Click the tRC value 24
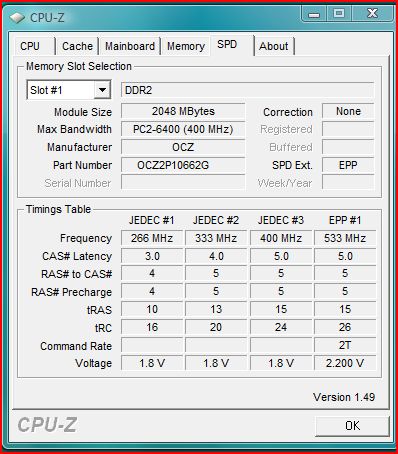Image resolution: width=398 pixels, height=454 pixels. pyautogui.click(x=281, y=327)
